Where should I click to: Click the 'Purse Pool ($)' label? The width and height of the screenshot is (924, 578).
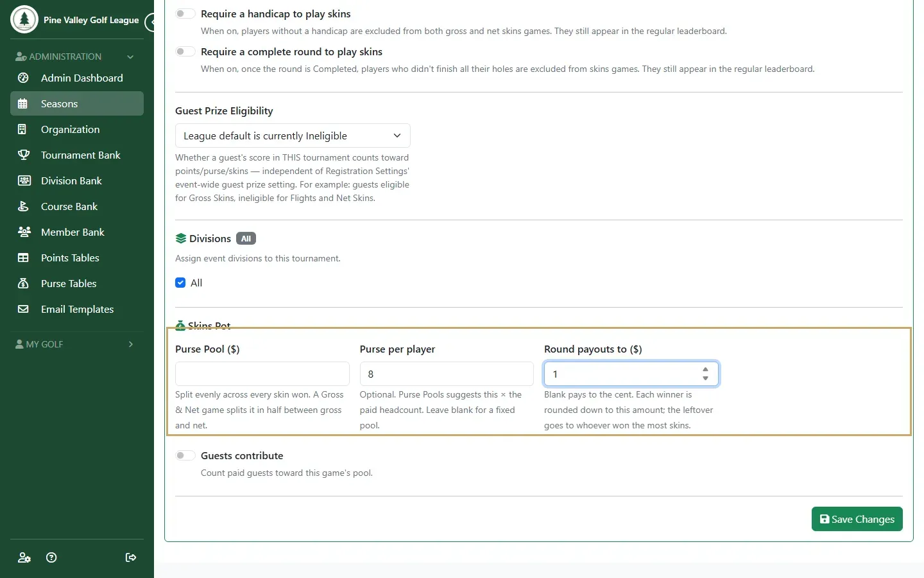point(207,349)
